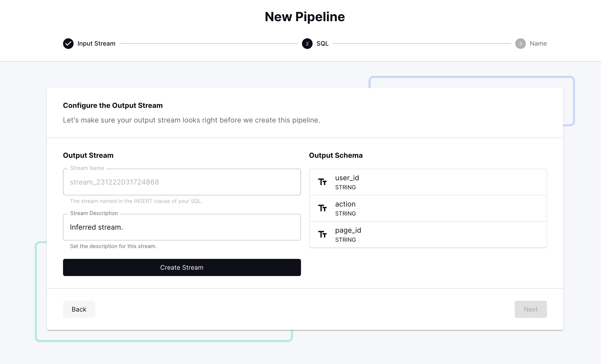601x364 pixels.
Task: Select the user_id schema row
Action: pyautogui.click(x=428, y=182)
